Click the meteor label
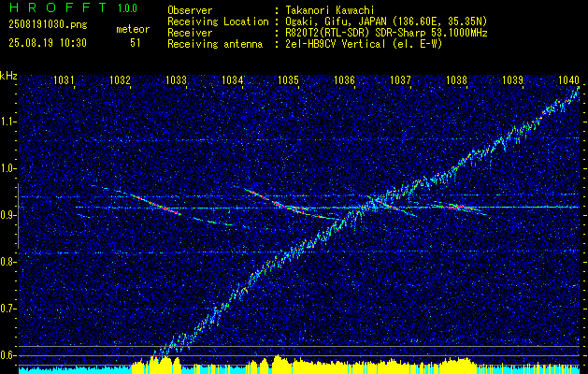The image size is (588, 374). [133, 29]
